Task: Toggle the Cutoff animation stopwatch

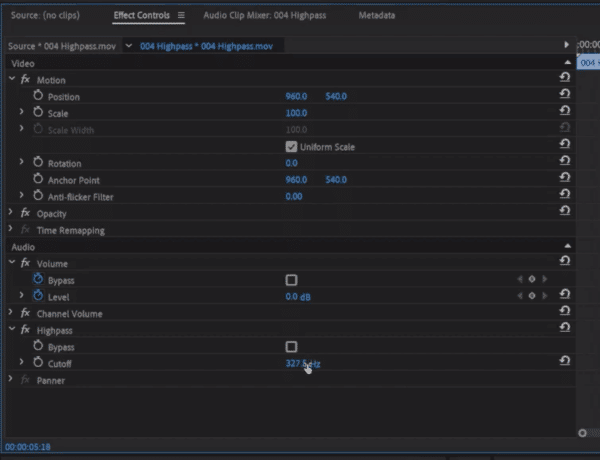Action: (38, 362)
